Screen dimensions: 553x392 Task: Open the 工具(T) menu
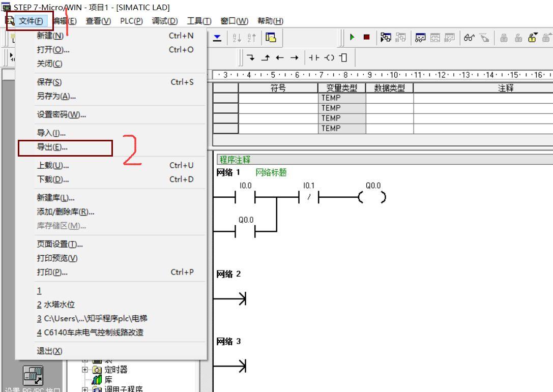(x=199, y=21)
